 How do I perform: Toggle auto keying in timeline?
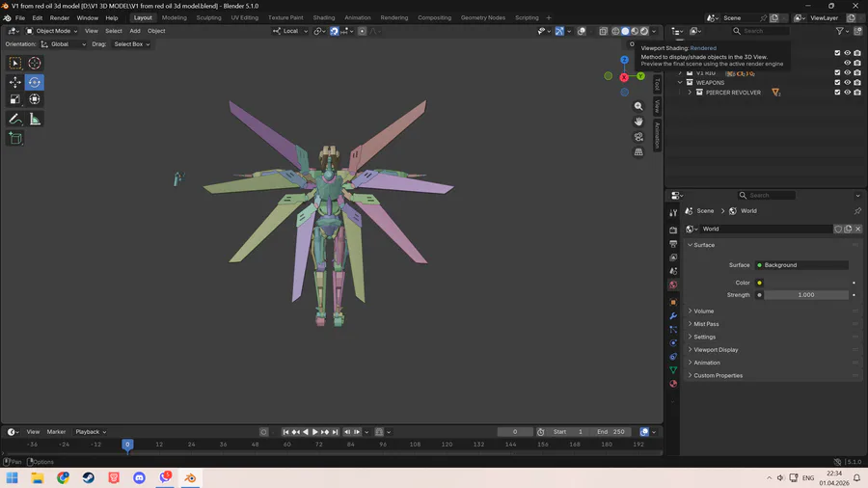pos(263,432)
